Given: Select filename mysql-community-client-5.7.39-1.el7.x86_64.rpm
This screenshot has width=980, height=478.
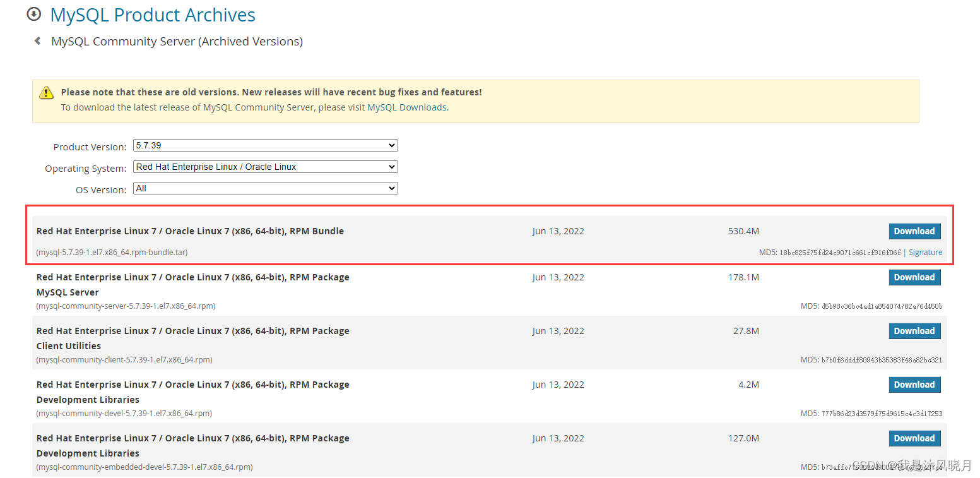Looking at the screenshot, I should 124,360.
